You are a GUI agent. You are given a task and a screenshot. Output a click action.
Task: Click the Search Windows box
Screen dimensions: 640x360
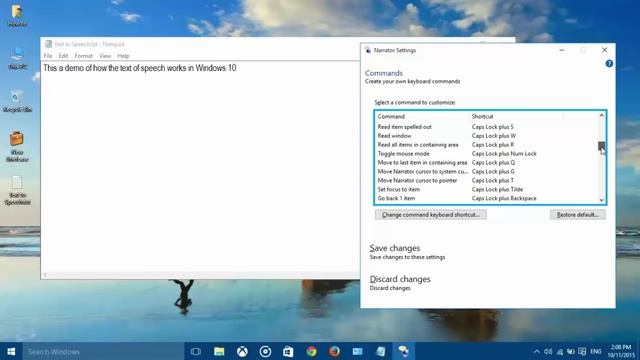(103, 351)
